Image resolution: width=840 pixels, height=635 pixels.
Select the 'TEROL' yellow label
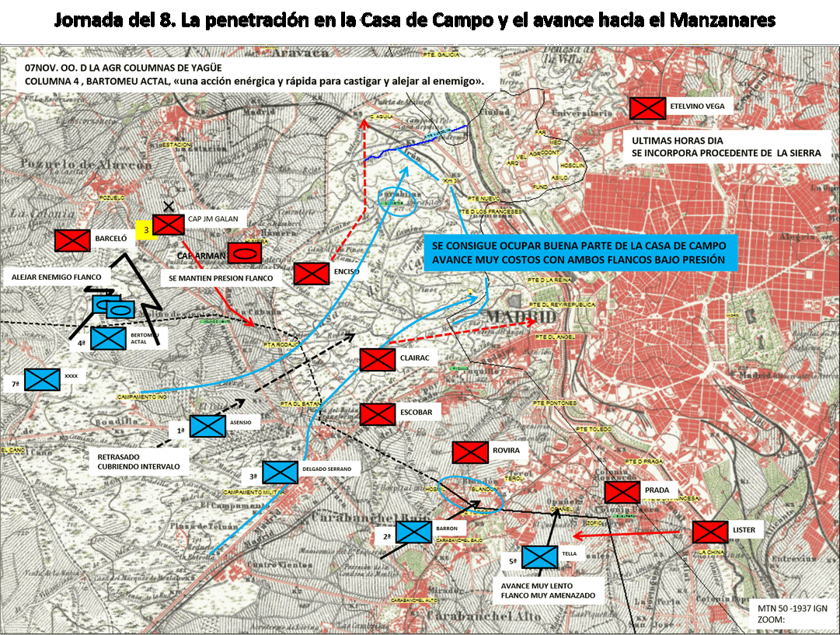pyautogui.click(x=514, y=478)
